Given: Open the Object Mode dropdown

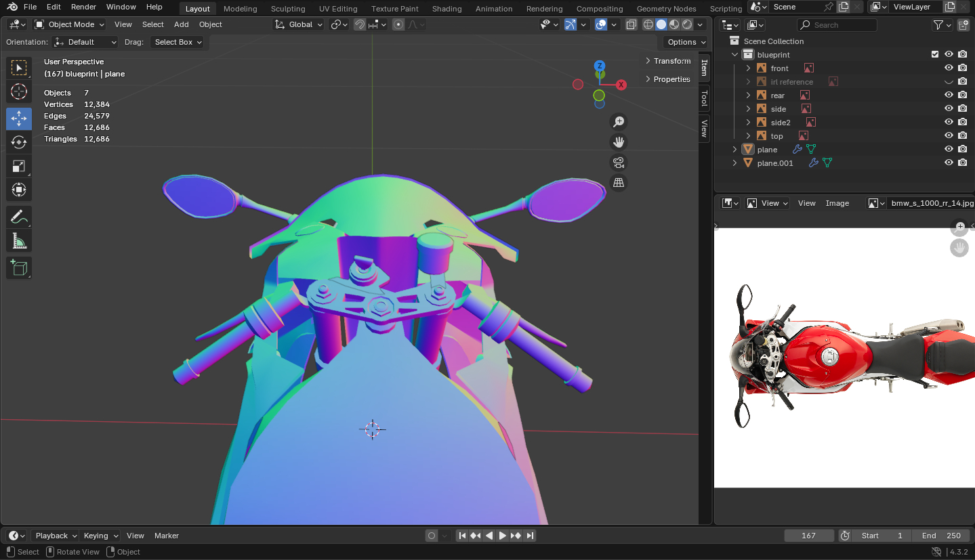Looking at the screenshot, I should pyautogui.click(x=70, y=24).
